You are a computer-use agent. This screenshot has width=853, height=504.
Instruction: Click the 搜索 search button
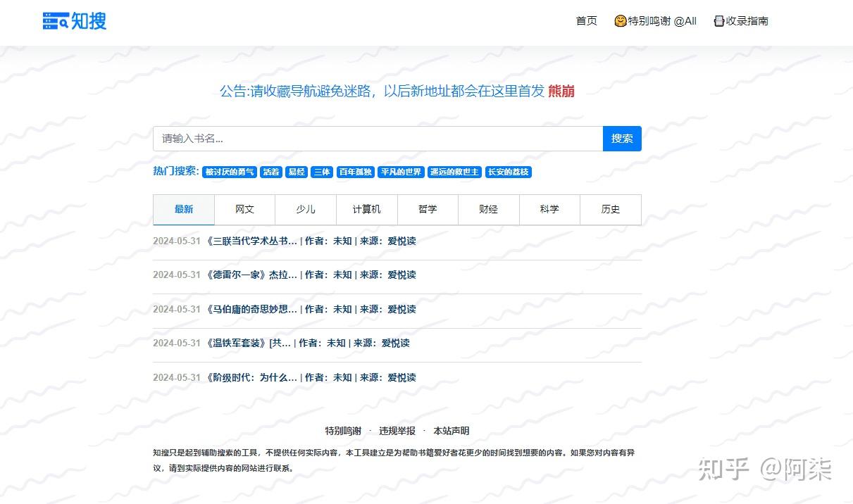pos(622,138)
